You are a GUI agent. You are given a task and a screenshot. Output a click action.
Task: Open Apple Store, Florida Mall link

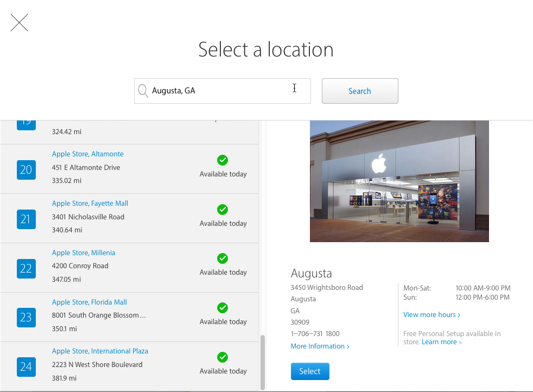click(x=90, y=302)
